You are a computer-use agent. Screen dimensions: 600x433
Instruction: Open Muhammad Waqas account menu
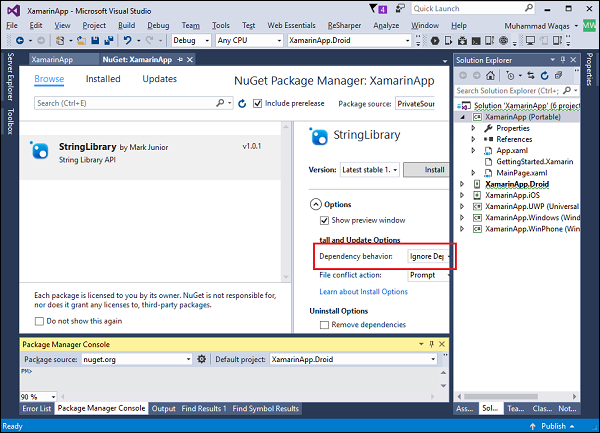point(541,26)
